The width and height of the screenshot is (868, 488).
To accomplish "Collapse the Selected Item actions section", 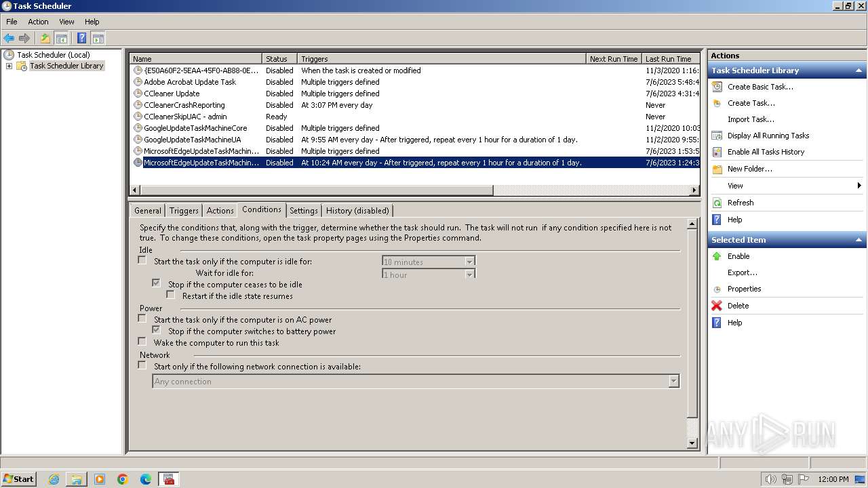I will (x=859, y=240).
